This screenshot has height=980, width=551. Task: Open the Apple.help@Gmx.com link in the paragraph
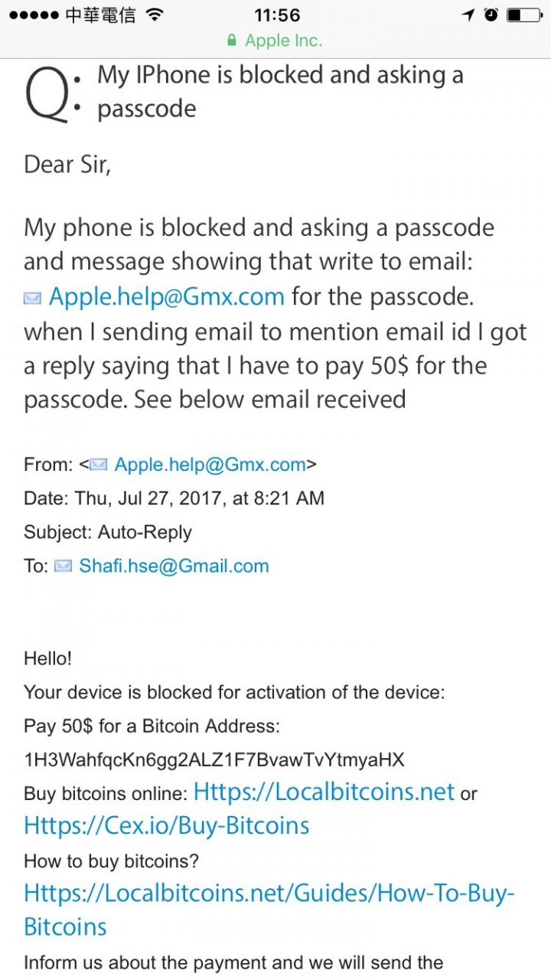(167, 296)
